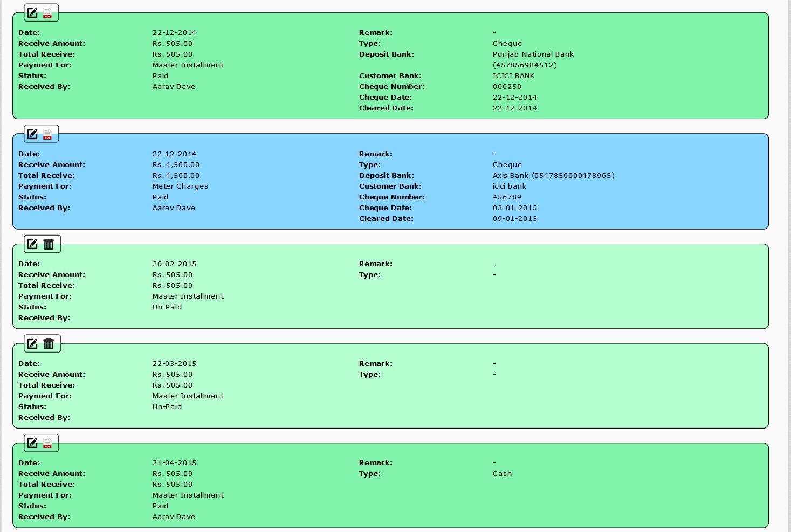The image size is (791, 532).
Task: Click the Receive Amount value Rs. 4,500.00
Action: (176, 165)
